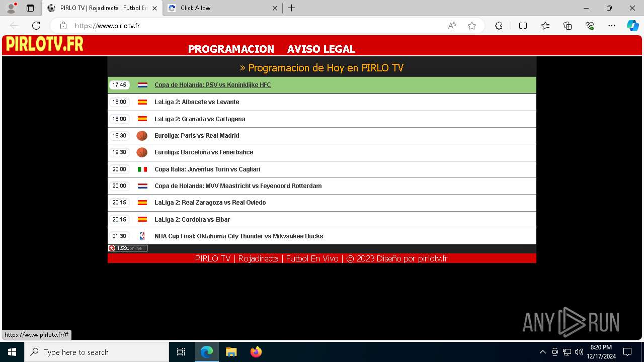Click basketball icon beside Paris vs Real Madrid
Image resolution: width=644 pixels, height=362 pixels.
(x=142, y=136)
